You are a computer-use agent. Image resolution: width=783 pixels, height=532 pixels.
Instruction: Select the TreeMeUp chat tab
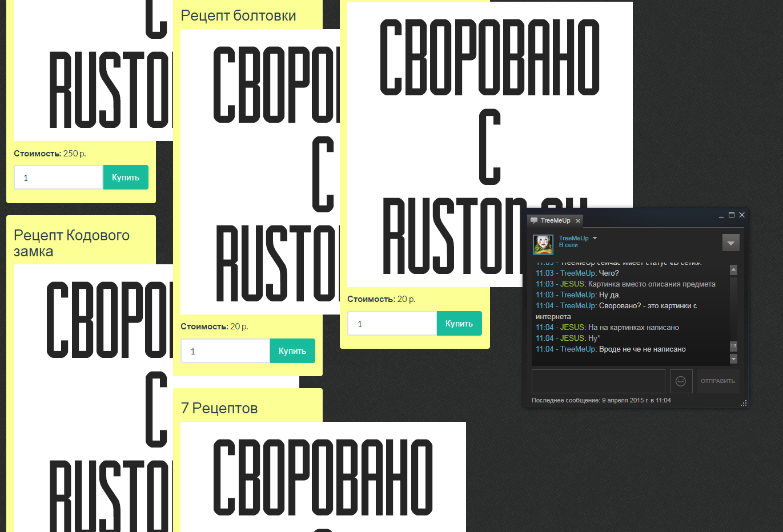point(555,220)
